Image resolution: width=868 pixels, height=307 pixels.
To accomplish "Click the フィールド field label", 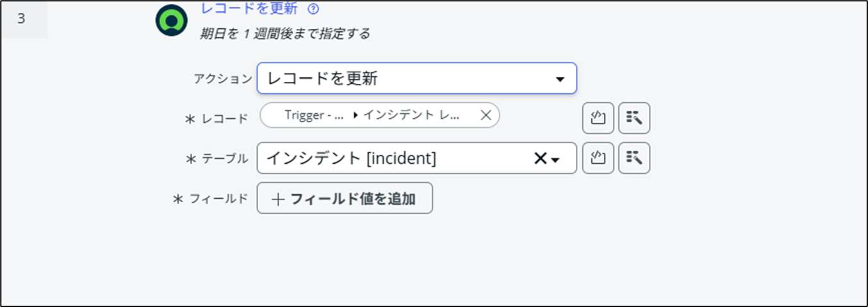I will [218, 199].
